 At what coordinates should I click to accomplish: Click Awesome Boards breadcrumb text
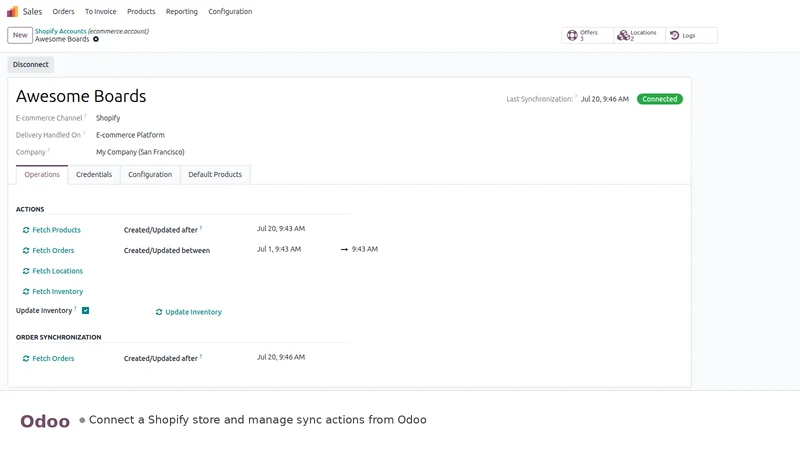point(62,39)
